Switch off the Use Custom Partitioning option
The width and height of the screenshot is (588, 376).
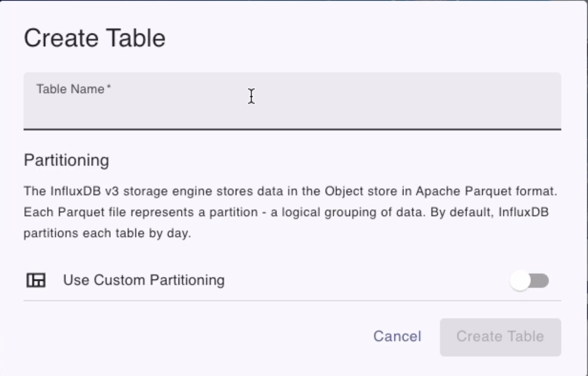(530, 280)
